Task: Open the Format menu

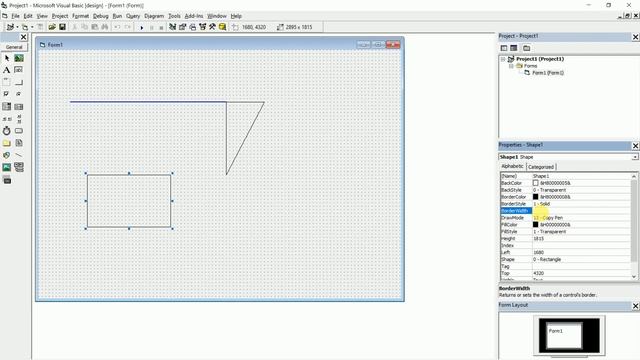Action: pyautogui.click(x=80, y=16)
